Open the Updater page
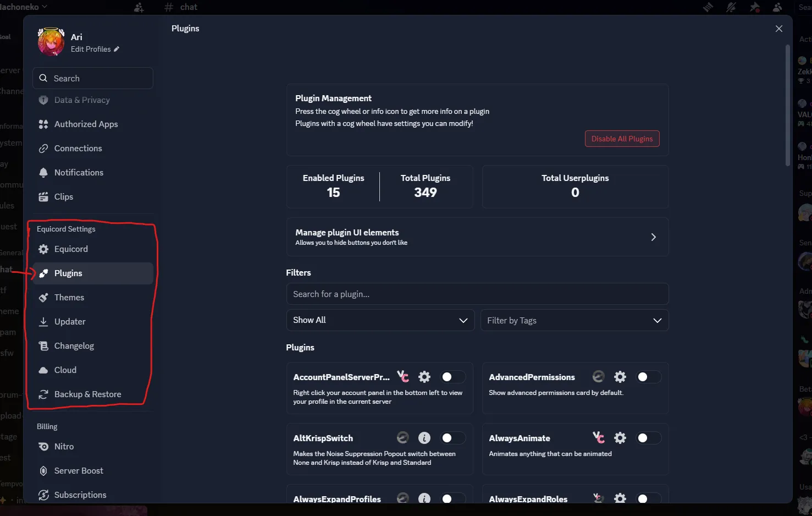The height and width of the screenshot is (516, 812). 92,322
